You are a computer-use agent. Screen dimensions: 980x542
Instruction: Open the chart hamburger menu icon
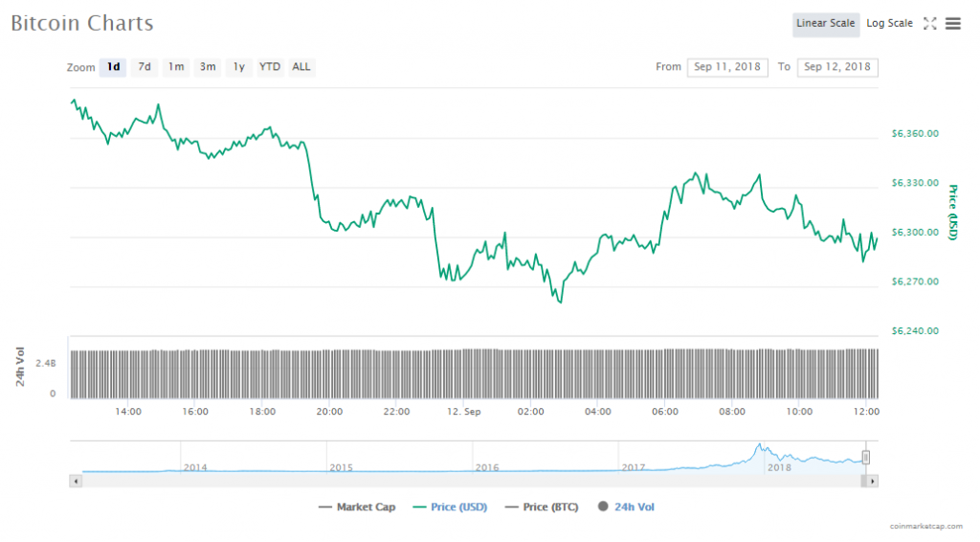click(x=953, y=24)
